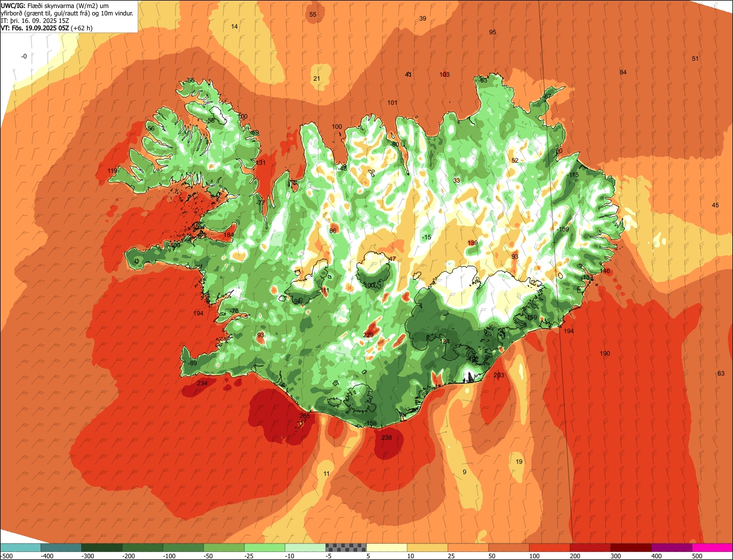
Task: Pick the -50 to -25 light green legend swatch
Action: [x=224, y=547]
